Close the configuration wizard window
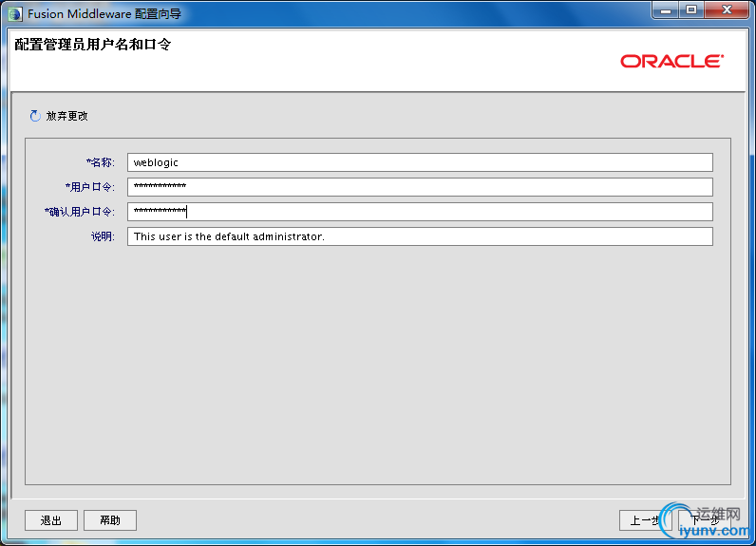 point(727,9)
